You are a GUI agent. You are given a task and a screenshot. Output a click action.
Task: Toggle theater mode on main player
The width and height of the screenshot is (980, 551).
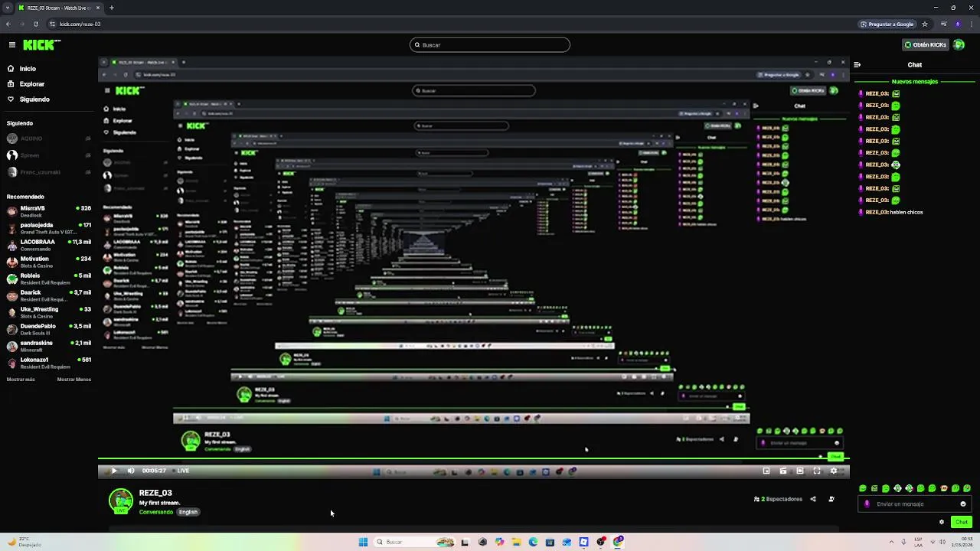point(800,471)
